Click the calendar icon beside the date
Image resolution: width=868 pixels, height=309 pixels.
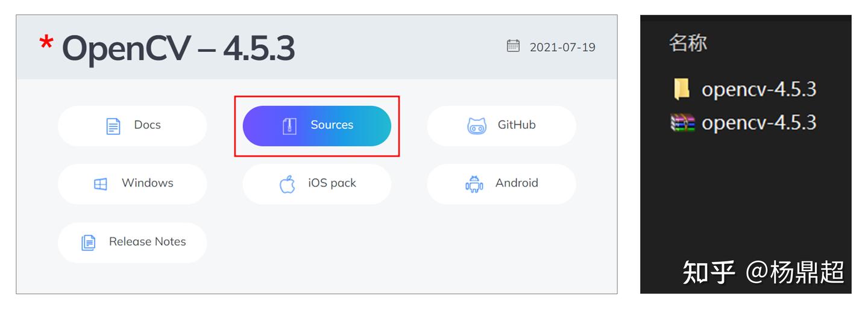tap(513, 46)
